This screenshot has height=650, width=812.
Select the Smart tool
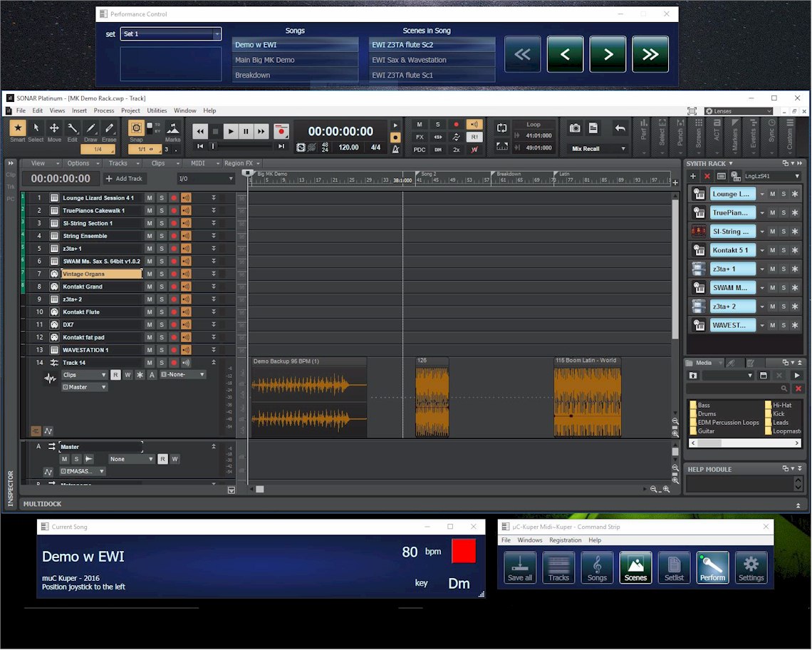point(18,128)
